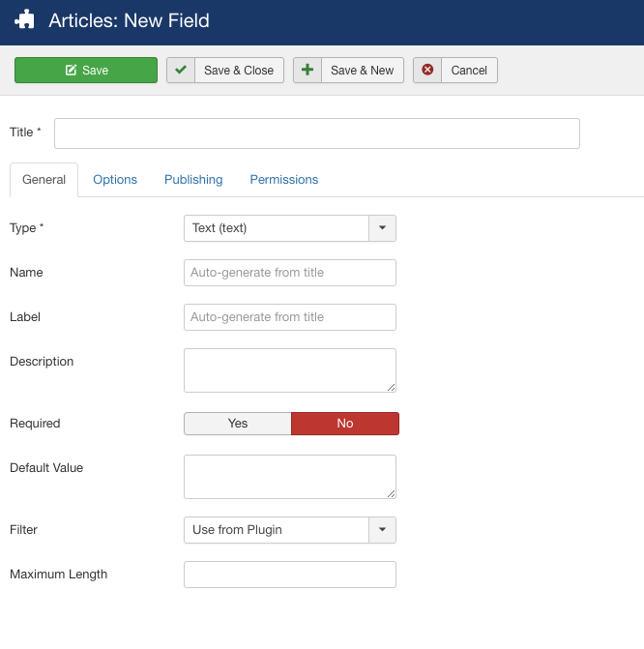Go to the Permissions tab
644x649 pixels.
283,180
